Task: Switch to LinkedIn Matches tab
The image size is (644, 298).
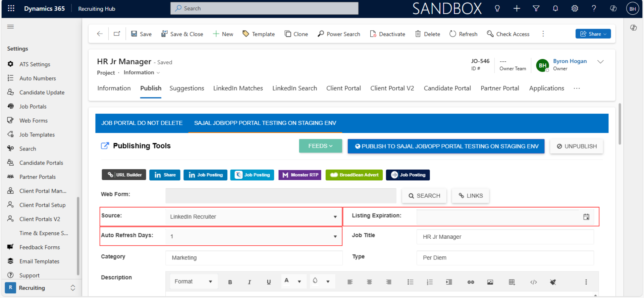Action: coord(238,88)
